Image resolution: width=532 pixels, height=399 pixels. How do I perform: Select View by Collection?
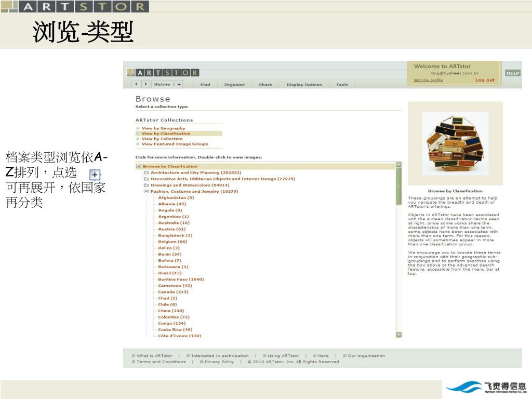point(162,139)
